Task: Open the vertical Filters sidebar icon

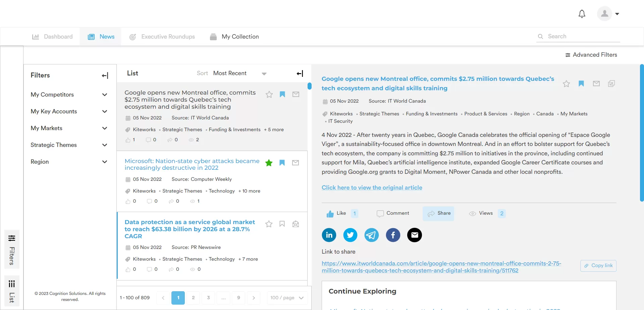Action: [x=12, y=238]
